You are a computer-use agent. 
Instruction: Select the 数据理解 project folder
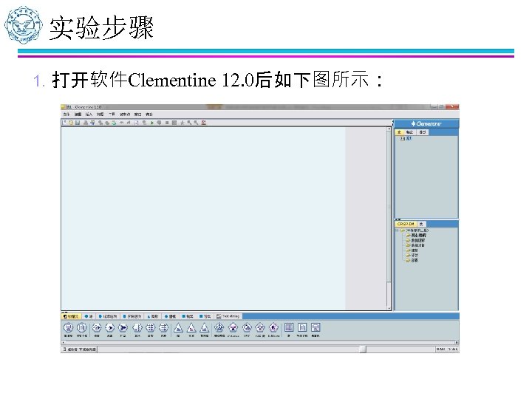coord(415,240)
